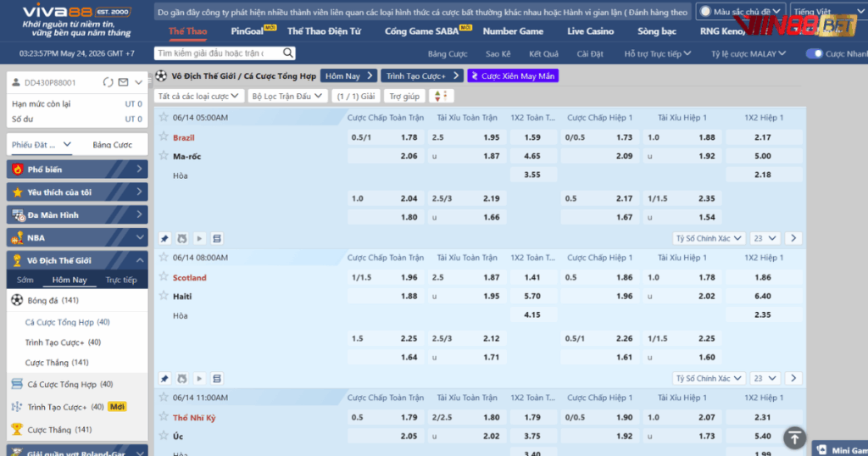Star the Thổ Nhĩ Kỳ team
Viewport: 868px width, 456px height.
pyautogui.click(x=164, y=416)
